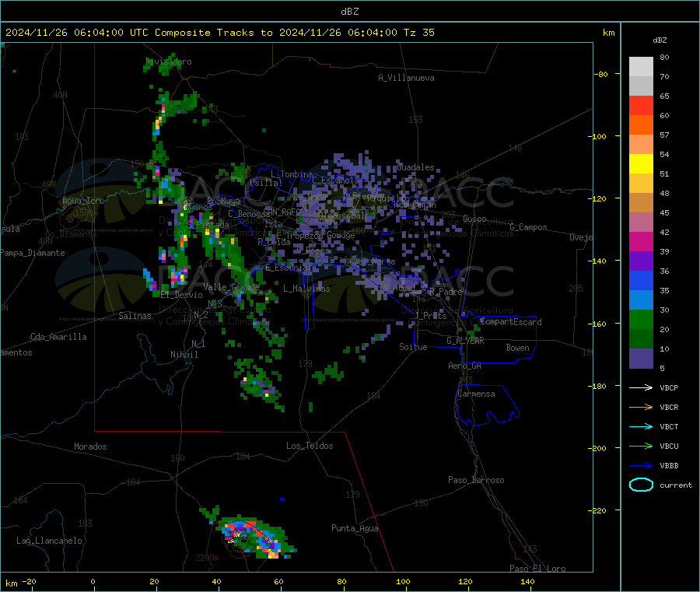Click the 'El_Desvio' map label
Screen dimensions: 700x592
182,295
